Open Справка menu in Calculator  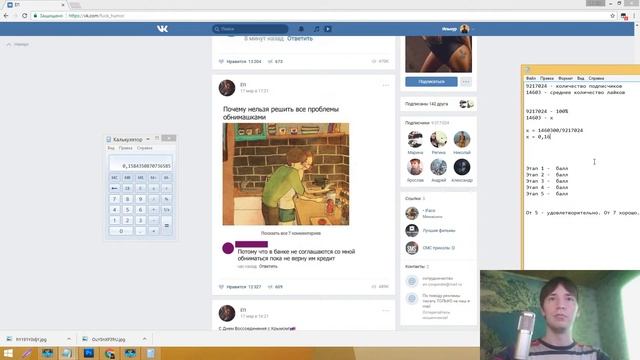coord(144,148)
